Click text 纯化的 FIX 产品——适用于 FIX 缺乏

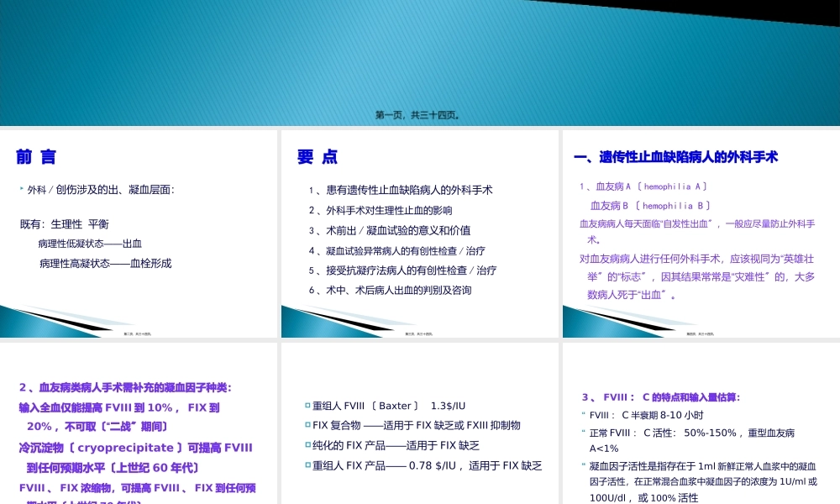[396, 445]
